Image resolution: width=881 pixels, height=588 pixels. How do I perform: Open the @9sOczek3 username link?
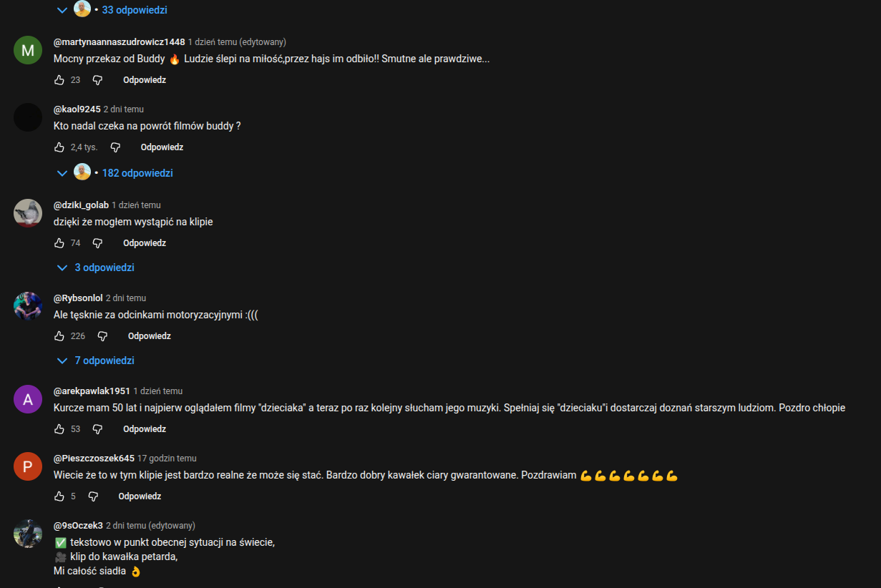[78, 526]
